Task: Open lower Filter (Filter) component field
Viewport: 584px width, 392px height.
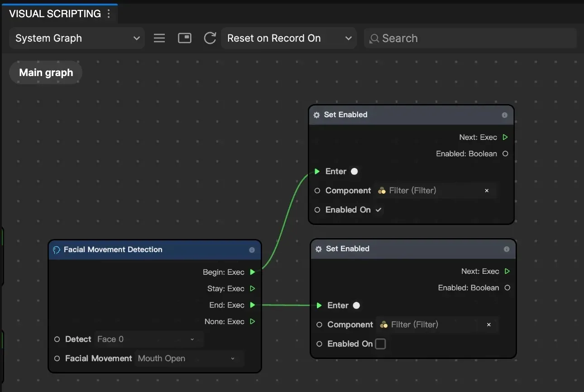Action: click(x=437, y=325)
